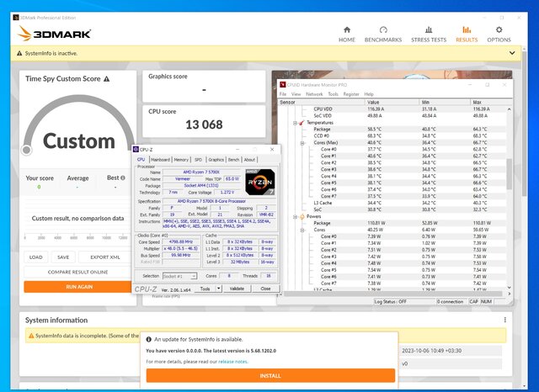The height and width of the screenshot is (392, 539).
Task: Open the CPU-Z Tools dropdown arrow
Action: point(218,289)
